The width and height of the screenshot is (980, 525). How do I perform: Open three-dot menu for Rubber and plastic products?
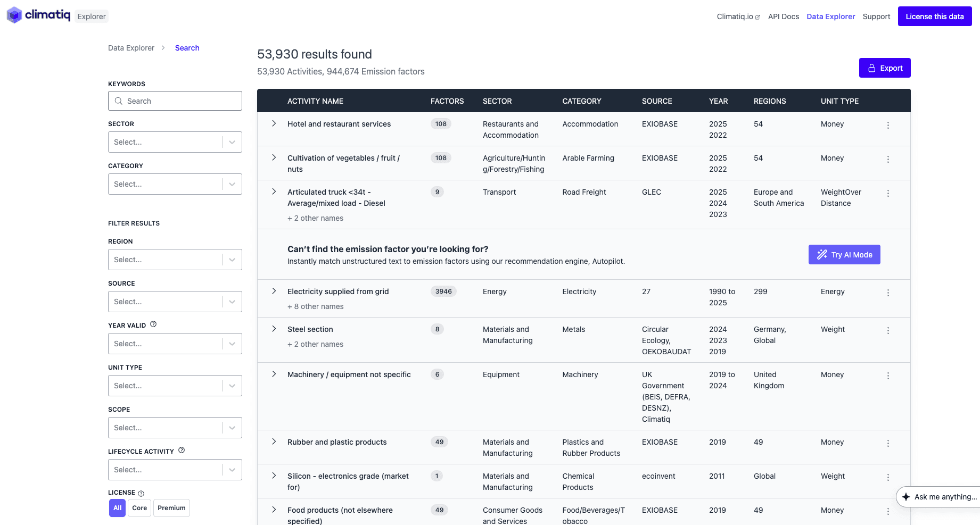(x=888, y=443)
